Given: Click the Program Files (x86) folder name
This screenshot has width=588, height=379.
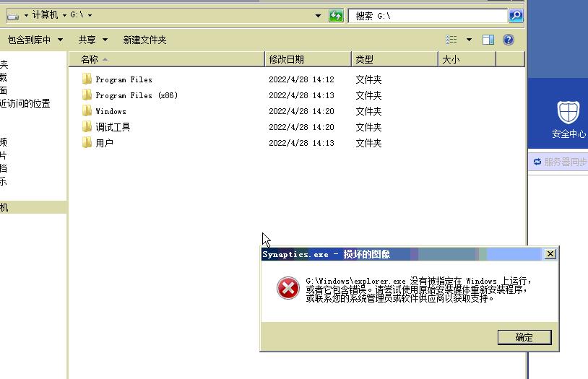Looking at the screenshot, I should pyautogui.click(x=137, y=95).
